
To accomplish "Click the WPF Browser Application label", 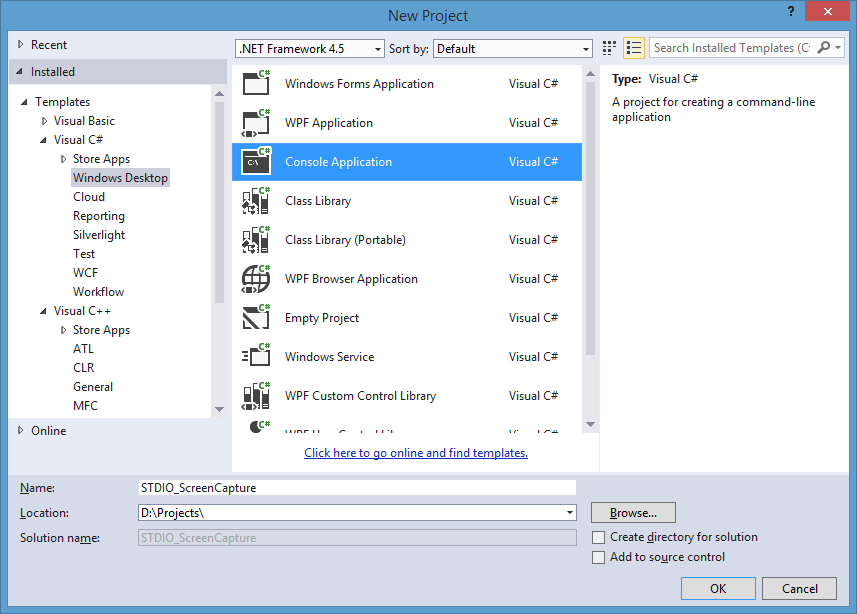I will pos(351,279).
